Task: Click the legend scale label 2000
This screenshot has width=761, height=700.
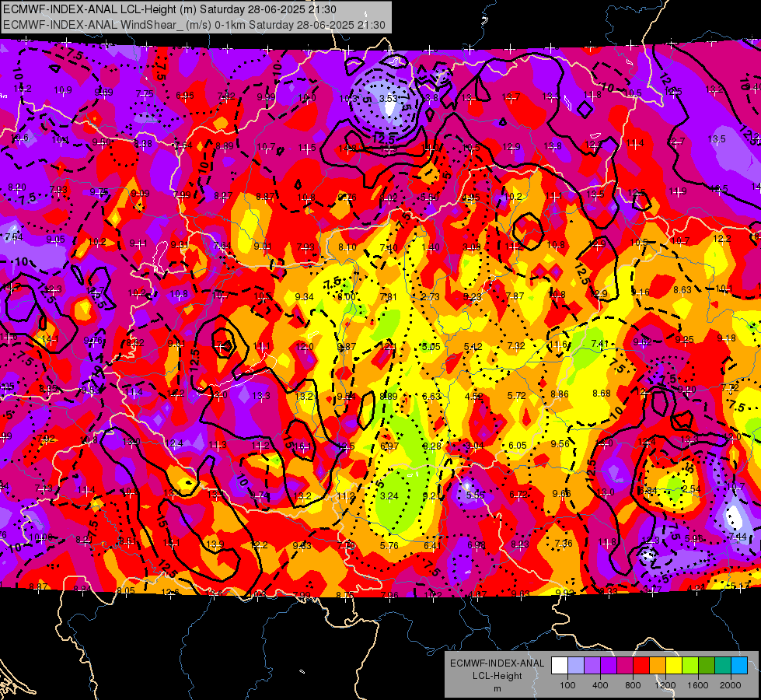Action: (731, 685)
